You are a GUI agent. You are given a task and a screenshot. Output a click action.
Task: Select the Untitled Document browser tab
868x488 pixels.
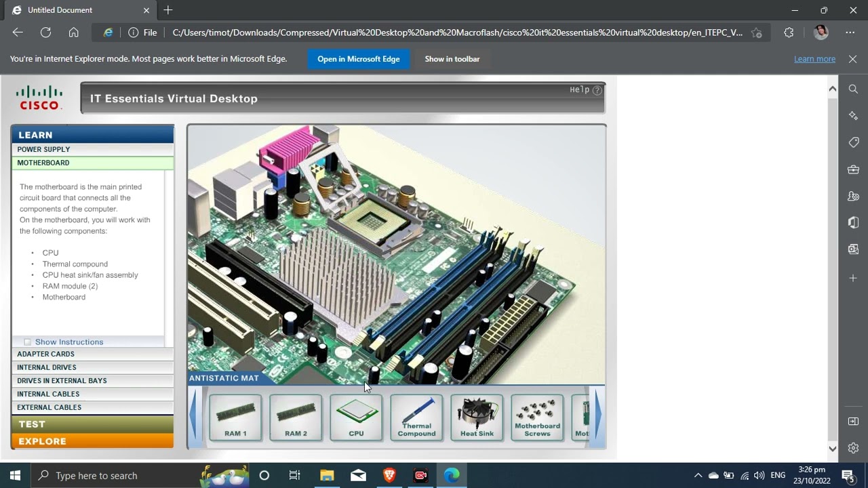coord(80,10)
